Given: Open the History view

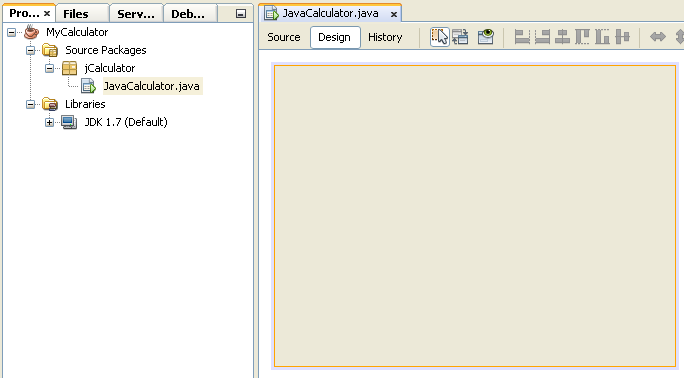Looking at the screenshot, I should 385,37.
